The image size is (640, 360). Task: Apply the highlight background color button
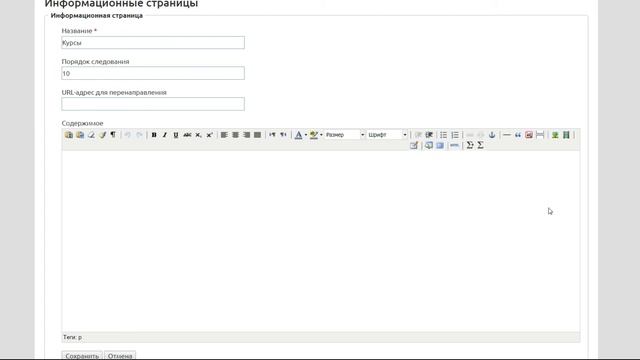313,135
